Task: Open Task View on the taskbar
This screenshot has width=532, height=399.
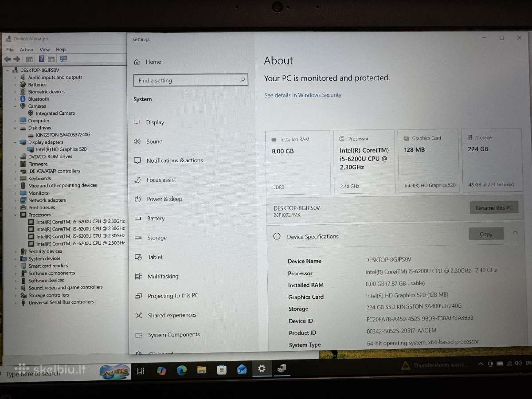Action: 141,371
